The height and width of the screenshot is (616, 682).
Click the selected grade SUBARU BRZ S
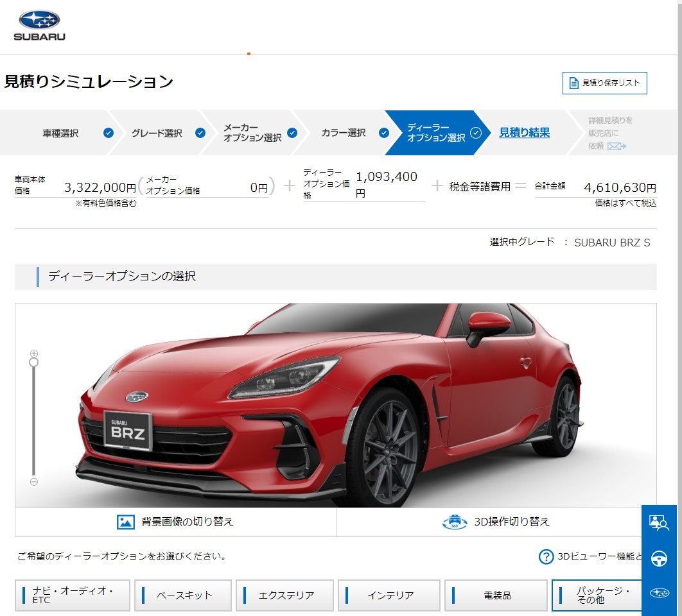click(x=612, y=243)
